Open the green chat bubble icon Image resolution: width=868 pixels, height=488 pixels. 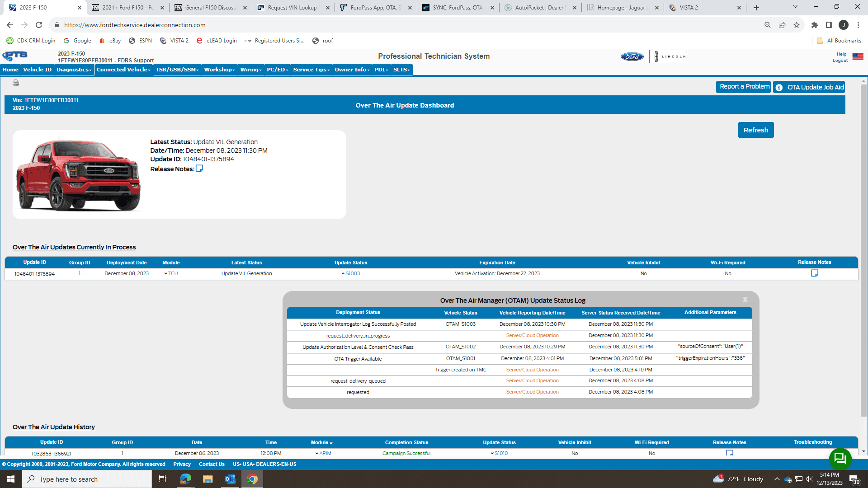point(840,459)
